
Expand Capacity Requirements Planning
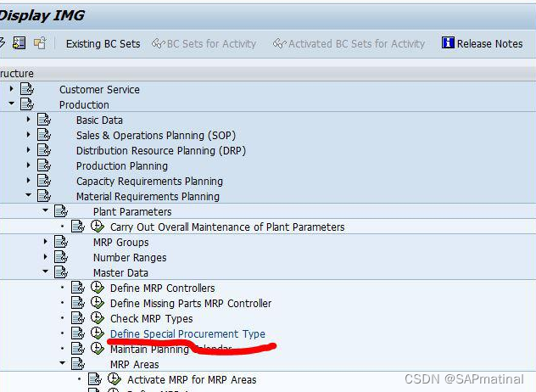tap(29, 180)
